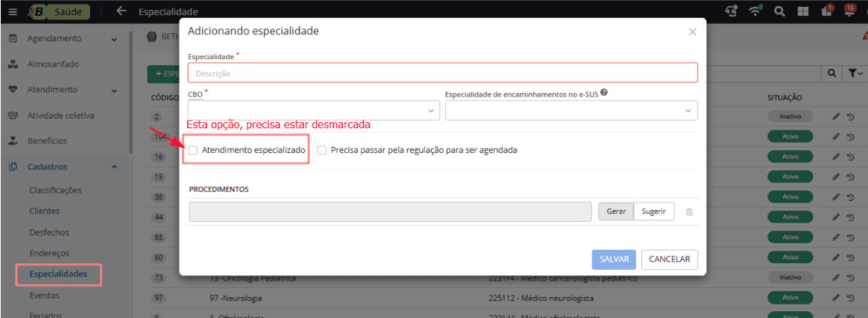Open the hamburger main menu
The width and height of the screenshot is (868, 318).
[13, 11]
